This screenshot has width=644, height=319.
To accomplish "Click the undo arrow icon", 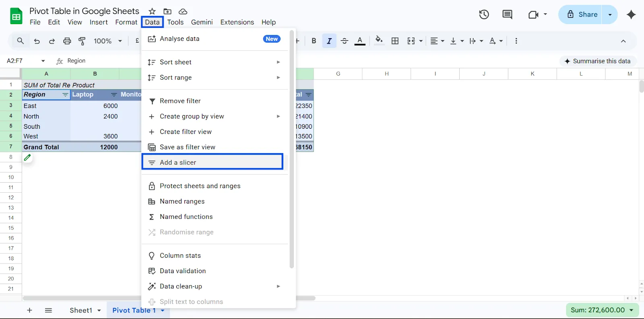I will [37, 41].
